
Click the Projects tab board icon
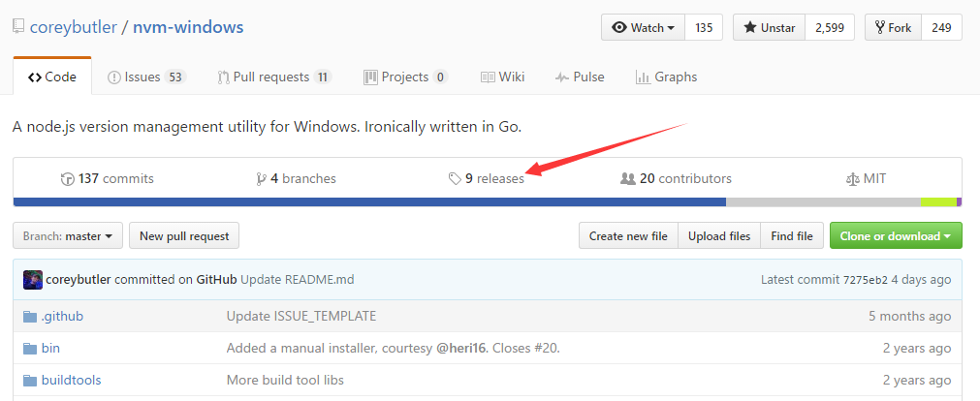point(370,77)
